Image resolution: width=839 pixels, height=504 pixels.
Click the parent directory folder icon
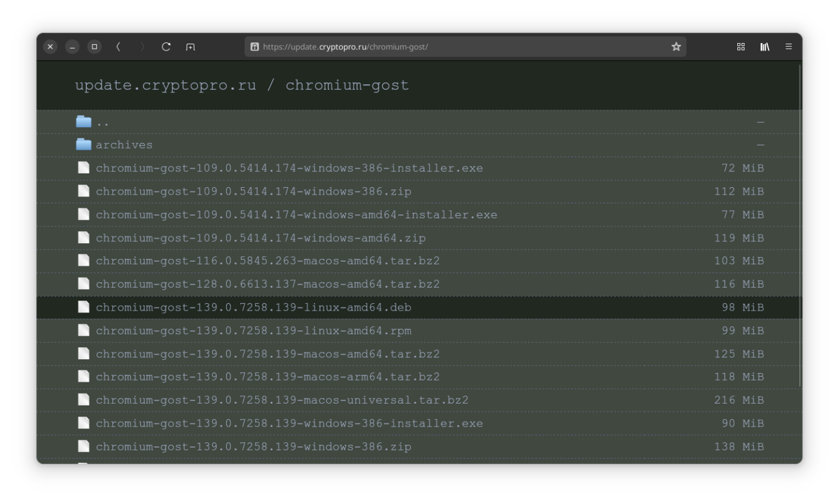click(x=84, y=122)
